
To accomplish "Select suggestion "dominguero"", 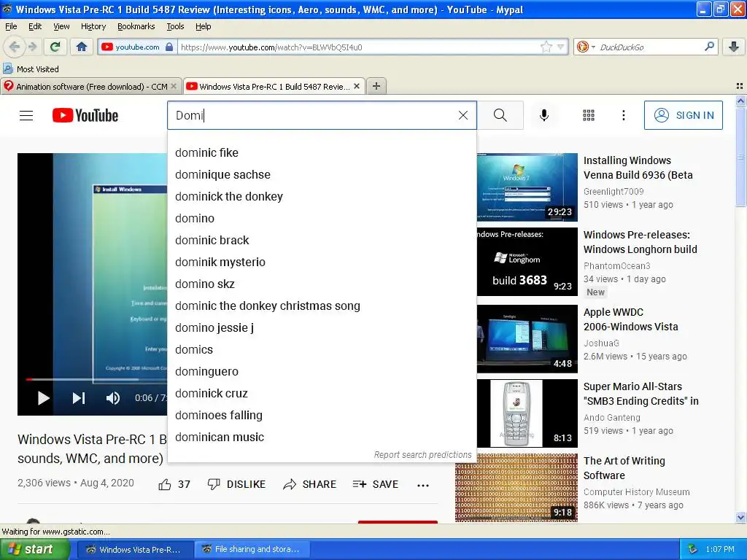I will (322, 372).
